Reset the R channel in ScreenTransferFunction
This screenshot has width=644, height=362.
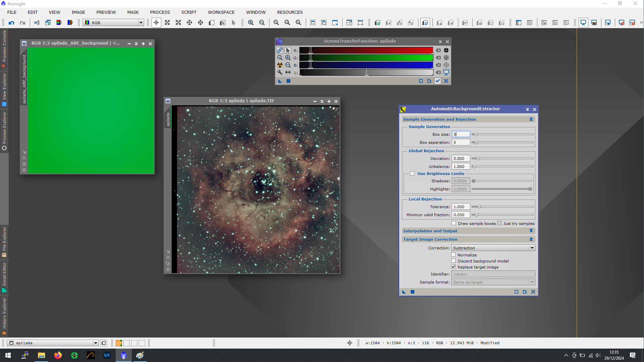[438, 50]
